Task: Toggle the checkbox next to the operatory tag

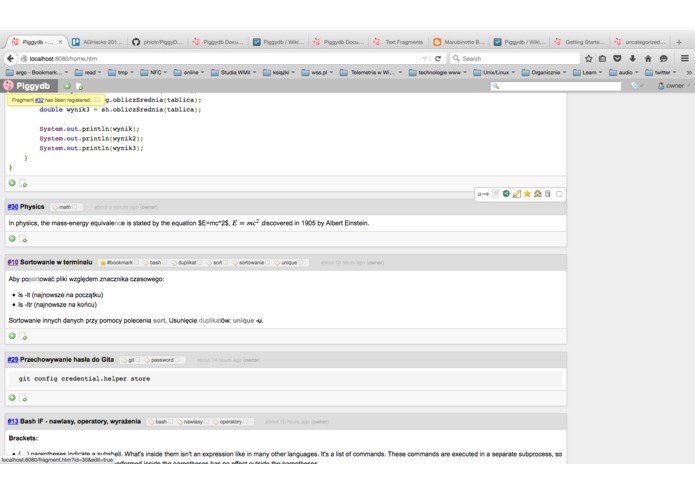Action: click(x=246, y=421)
